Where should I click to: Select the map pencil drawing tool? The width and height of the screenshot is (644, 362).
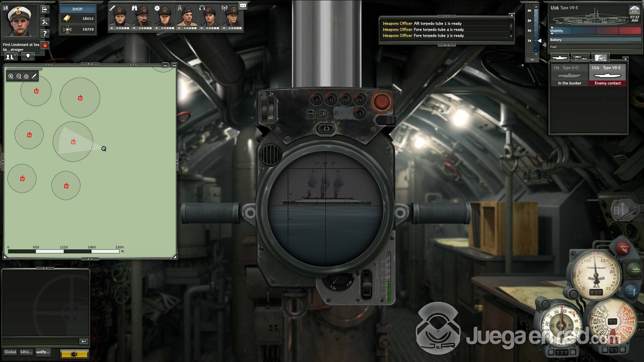coord(34,76)
